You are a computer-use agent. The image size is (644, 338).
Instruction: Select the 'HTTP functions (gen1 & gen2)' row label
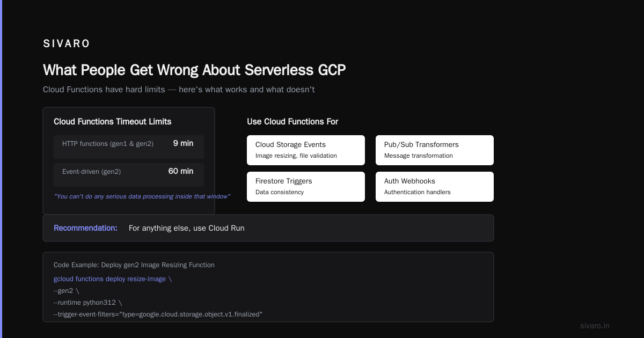point(108,144)
